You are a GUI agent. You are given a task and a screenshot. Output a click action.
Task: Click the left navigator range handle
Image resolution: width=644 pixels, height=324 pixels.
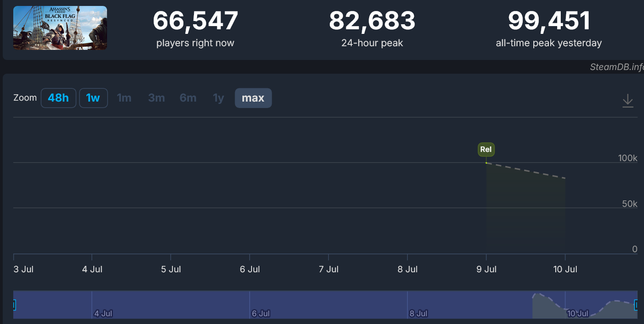click(x=14, y=305)
